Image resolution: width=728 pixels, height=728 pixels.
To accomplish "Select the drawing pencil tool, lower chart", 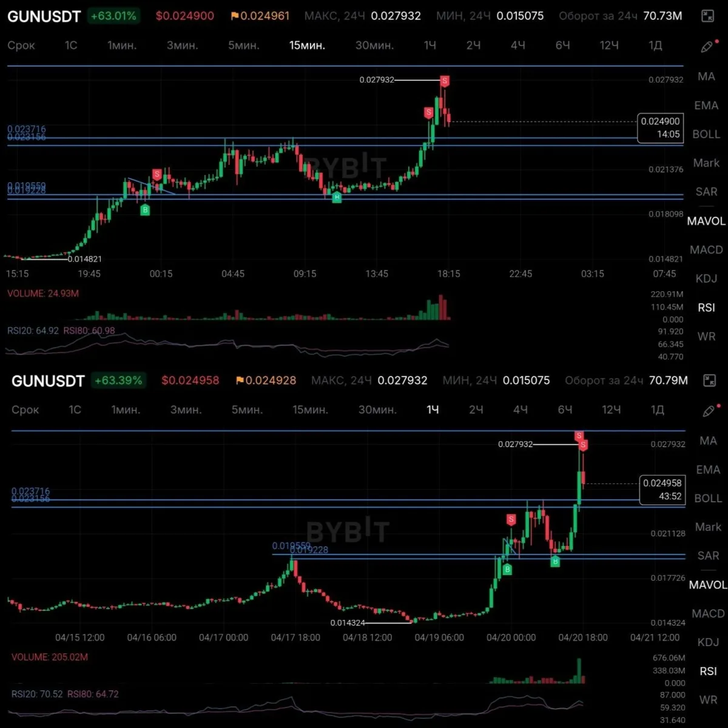I will [x=709, y=411].
